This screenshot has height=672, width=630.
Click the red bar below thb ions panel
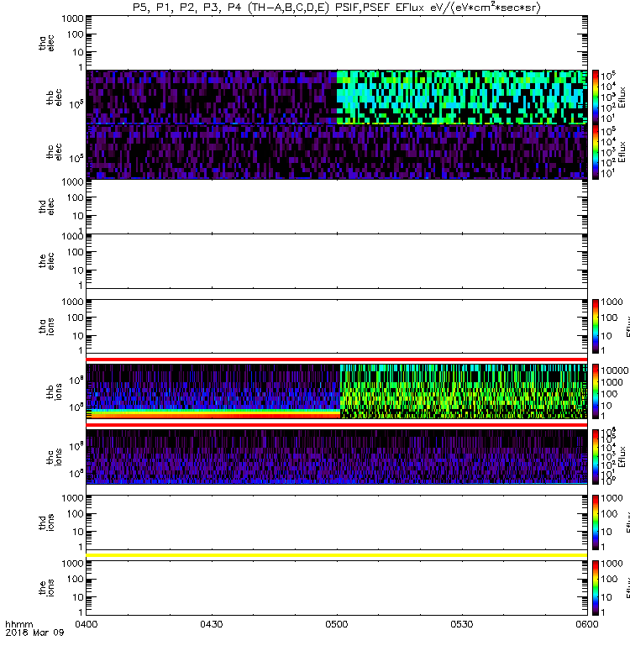337,425
